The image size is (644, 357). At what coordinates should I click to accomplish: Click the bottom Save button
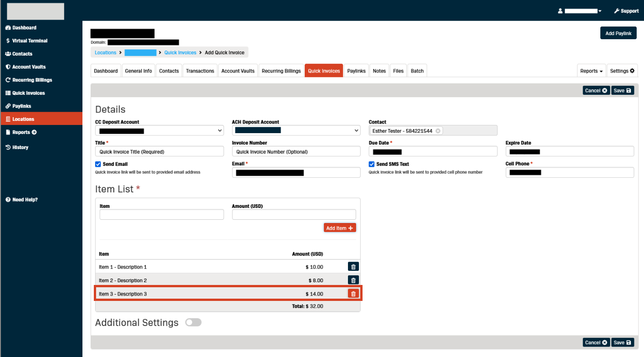pyautogui.click(x=622, y=342)
